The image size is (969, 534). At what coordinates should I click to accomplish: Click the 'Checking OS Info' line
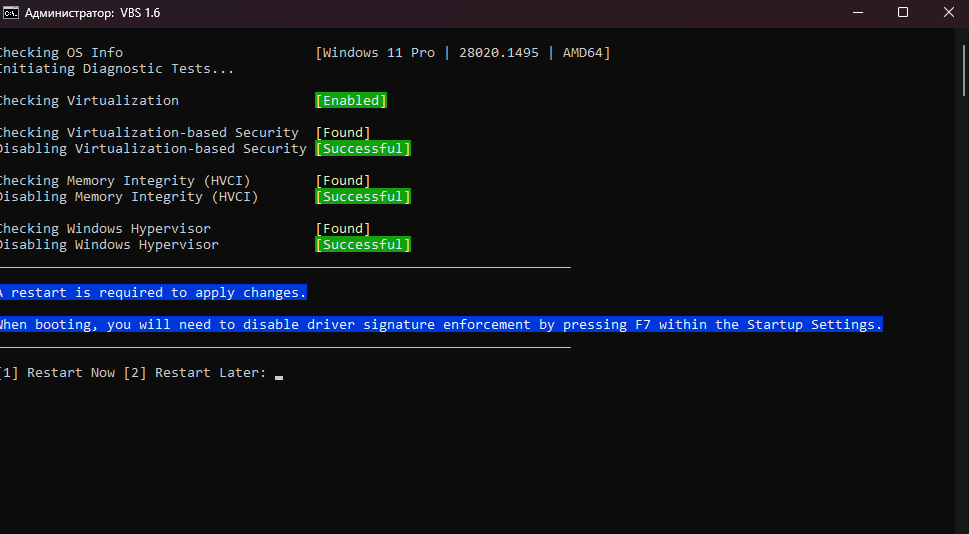point(61,53)
